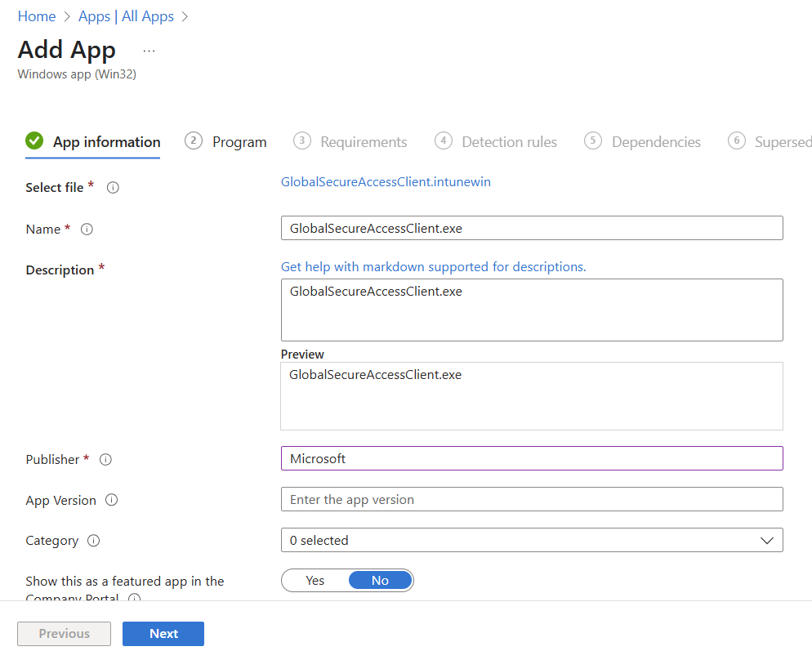Viewport: 812px width, 660px height.
Task: Click the step 6 circle icon
Action: 736,140
